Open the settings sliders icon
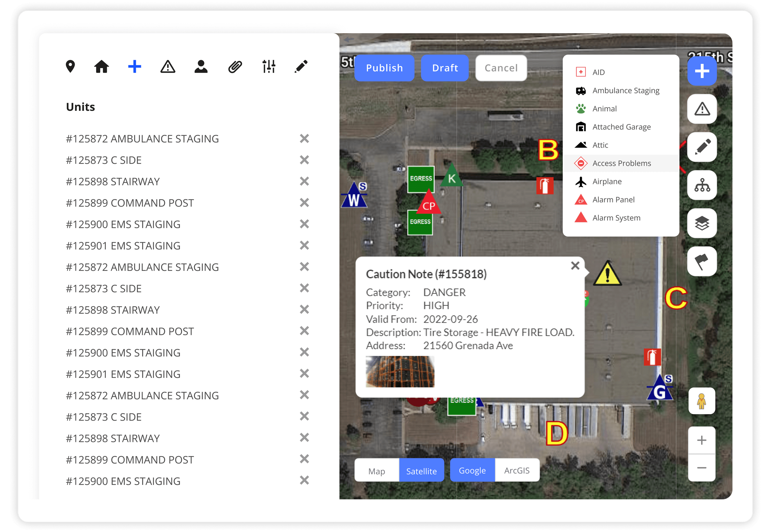The height and width of the screenshot is (532, 771). (x=269, y=67)
